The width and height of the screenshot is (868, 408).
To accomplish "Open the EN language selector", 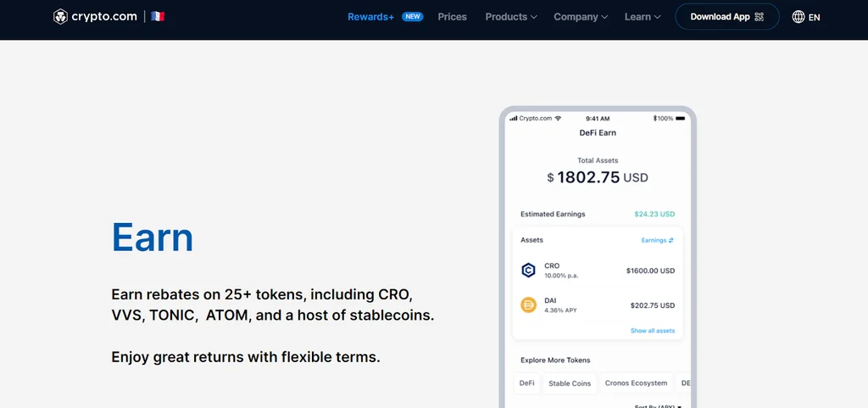I will (806, 17).
